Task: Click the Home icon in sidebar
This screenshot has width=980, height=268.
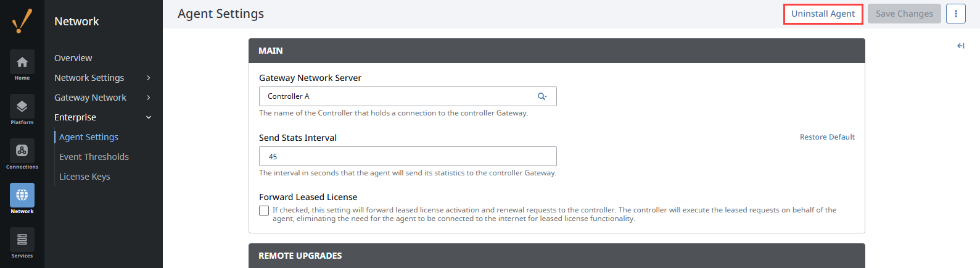Action: [x=22, y=62]
